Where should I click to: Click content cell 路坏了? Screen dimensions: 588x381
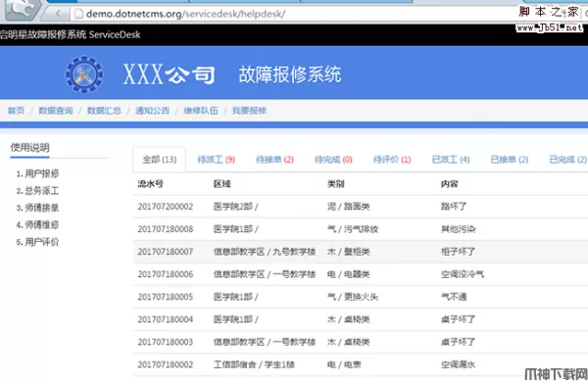coord(454,207)
